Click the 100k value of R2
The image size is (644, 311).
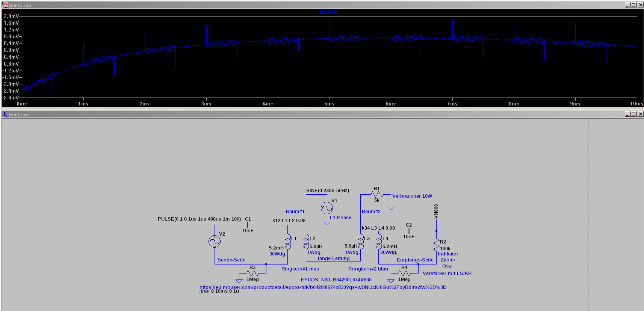coord(445,248)
